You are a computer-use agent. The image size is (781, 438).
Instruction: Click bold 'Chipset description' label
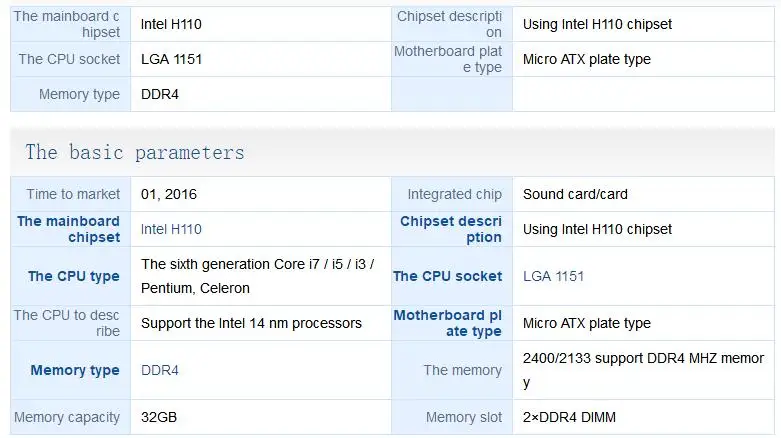[451, 229]
